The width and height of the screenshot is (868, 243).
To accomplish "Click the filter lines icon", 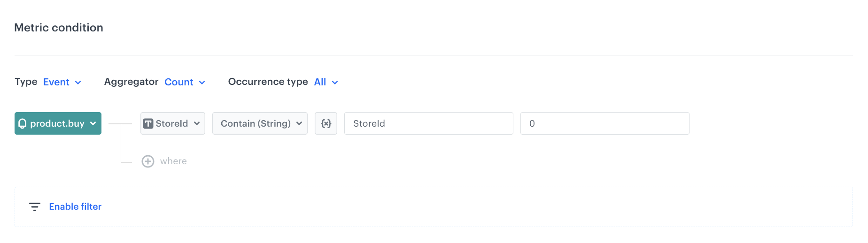I will tap(35, 207).
